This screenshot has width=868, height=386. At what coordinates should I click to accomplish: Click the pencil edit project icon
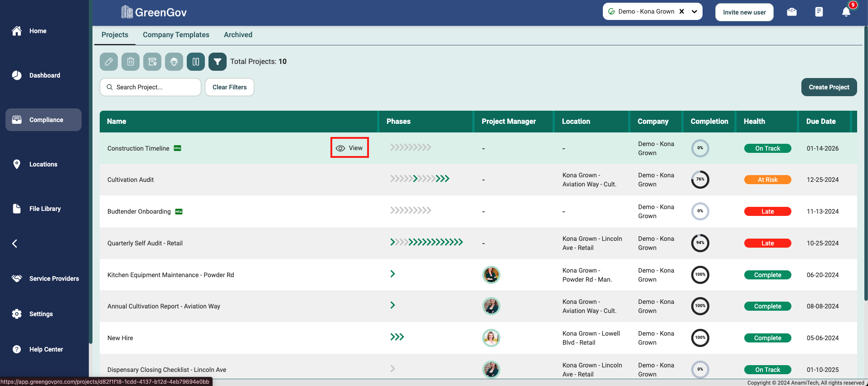pyautogui.click(x=109, y=62)
